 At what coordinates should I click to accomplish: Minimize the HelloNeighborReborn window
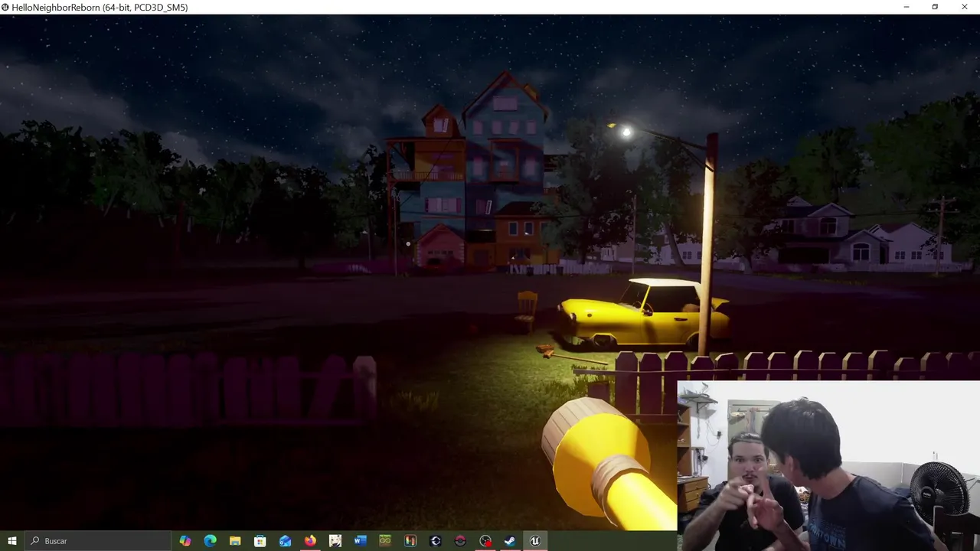click(x=906, y=7)
